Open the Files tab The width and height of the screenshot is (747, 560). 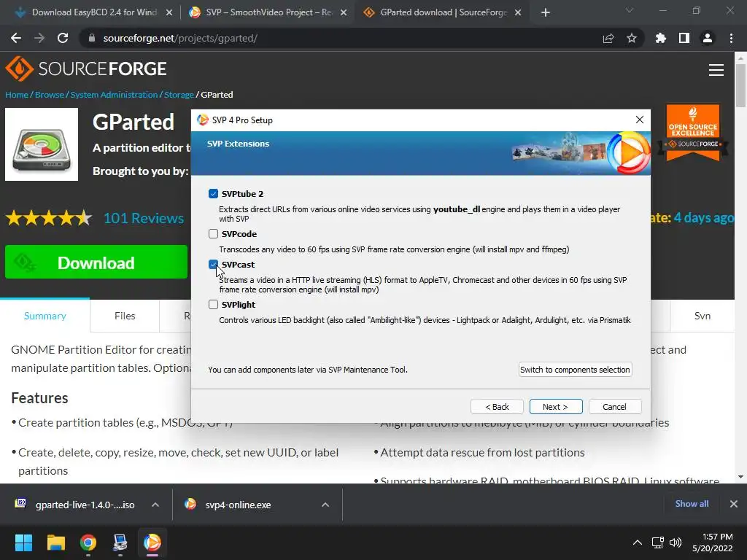pyautogui.click(x=125, y=316)
